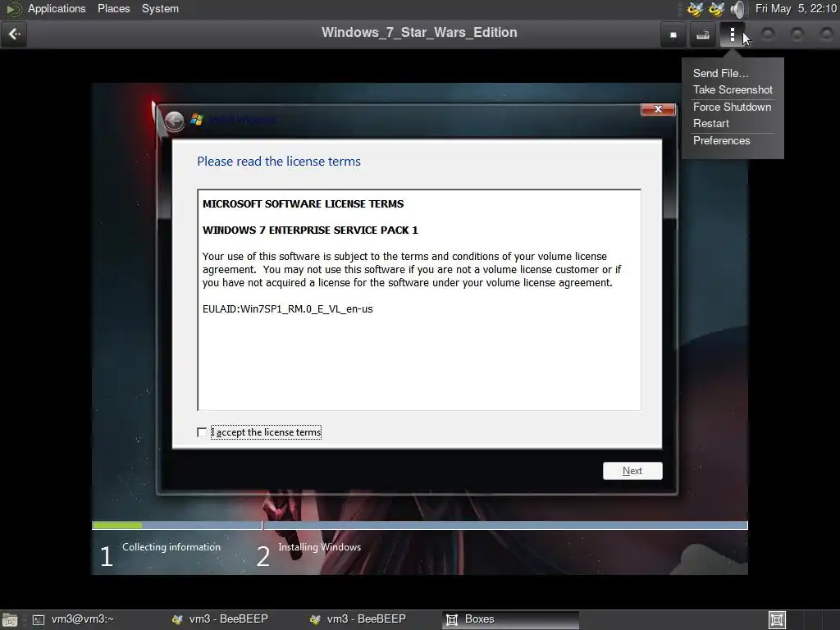Choose Take Screenshot from the menu
840x630 pixels.
tap(733, 90)
